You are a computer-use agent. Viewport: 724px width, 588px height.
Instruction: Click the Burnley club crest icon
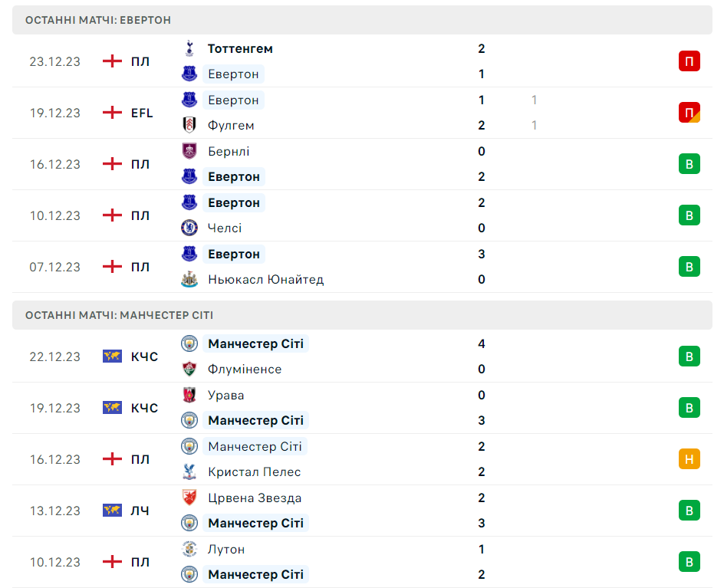[x=189, y=151]
